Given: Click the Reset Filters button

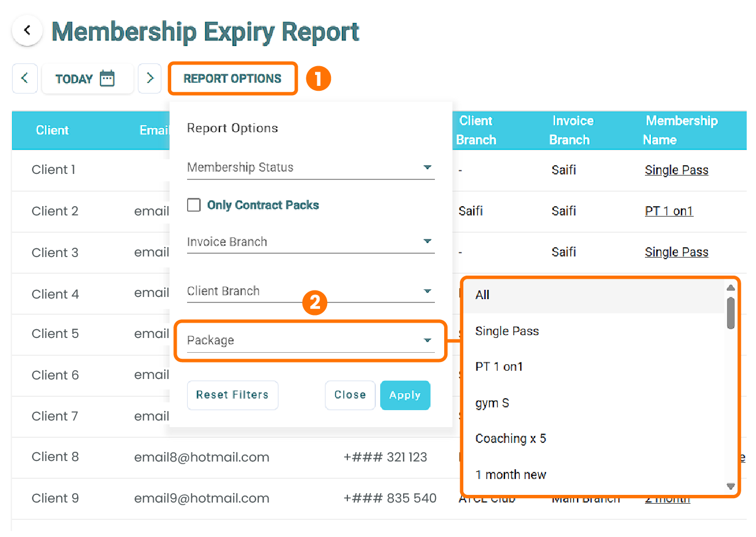Looking at the screenshot, I should (232, 395).
